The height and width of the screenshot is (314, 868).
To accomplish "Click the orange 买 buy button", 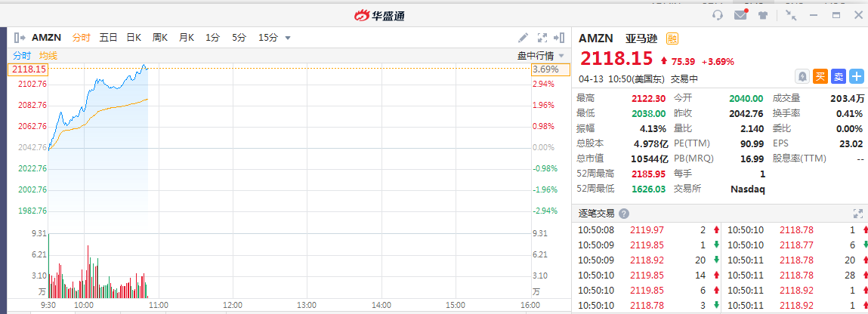I will (820, 76).
